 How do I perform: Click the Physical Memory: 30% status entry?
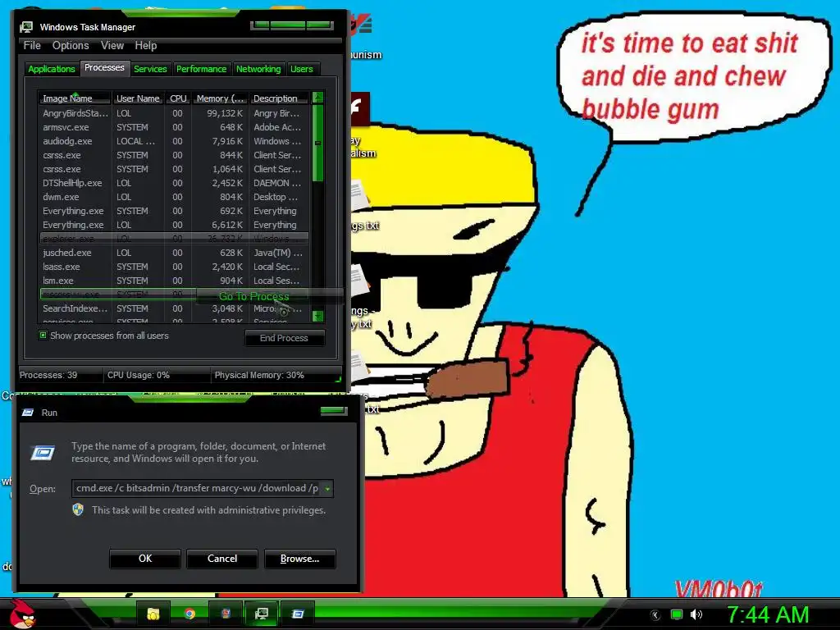(x=259, y=375)
